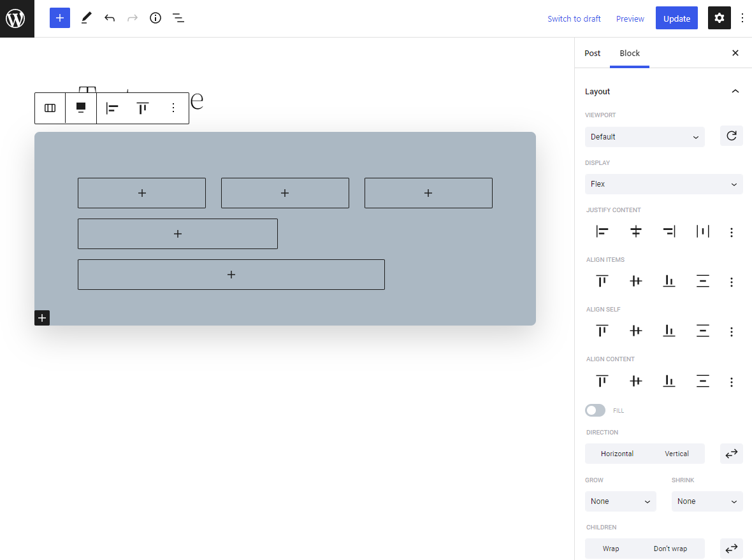Click justify left icon in block toolbar

tap(112, 108)
